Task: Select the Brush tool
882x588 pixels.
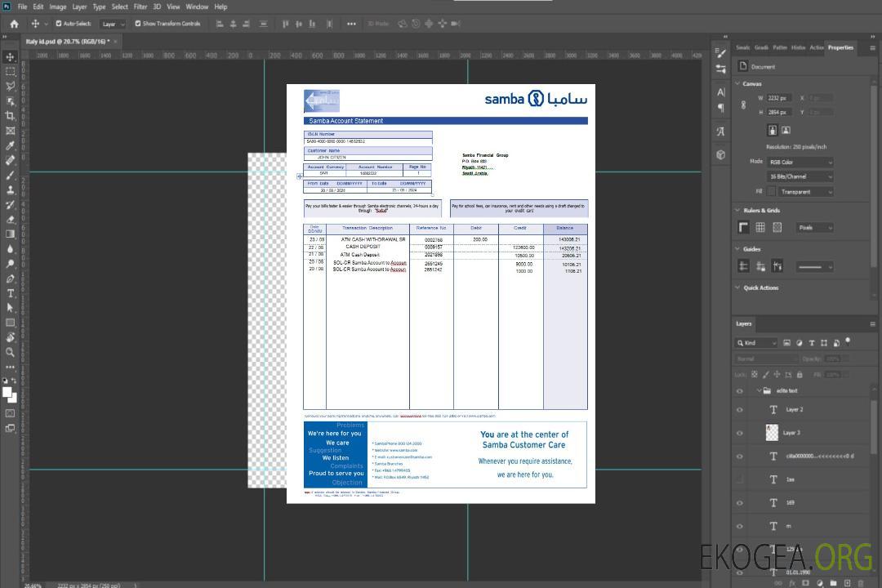Action: [10, 176]
